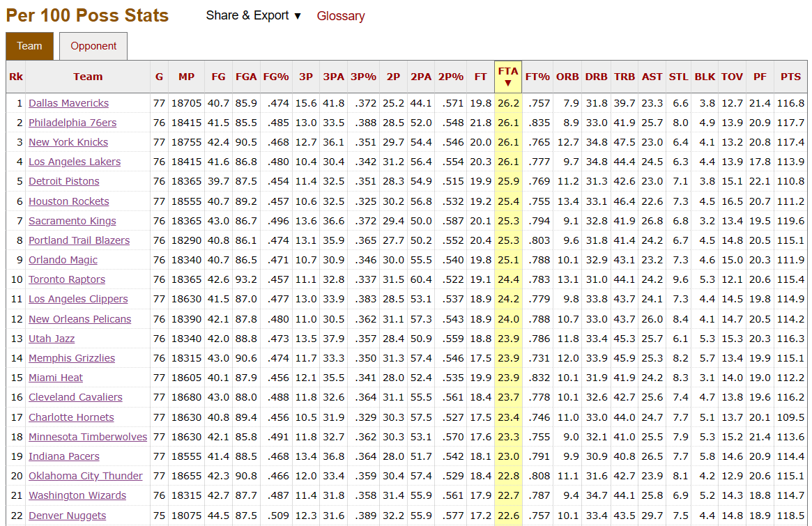
Task: Open the Oklahoma City Thunder link
Action: coord(86,476)
